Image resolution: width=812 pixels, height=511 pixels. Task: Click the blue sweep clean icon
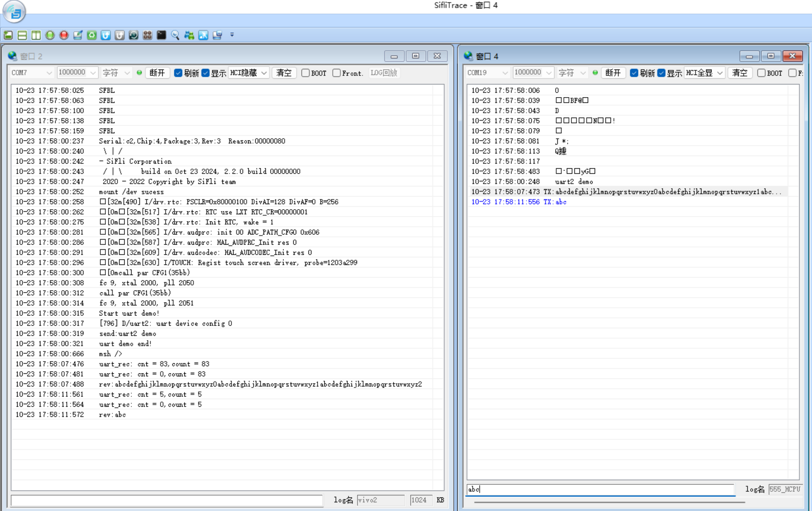coord(203,35)
